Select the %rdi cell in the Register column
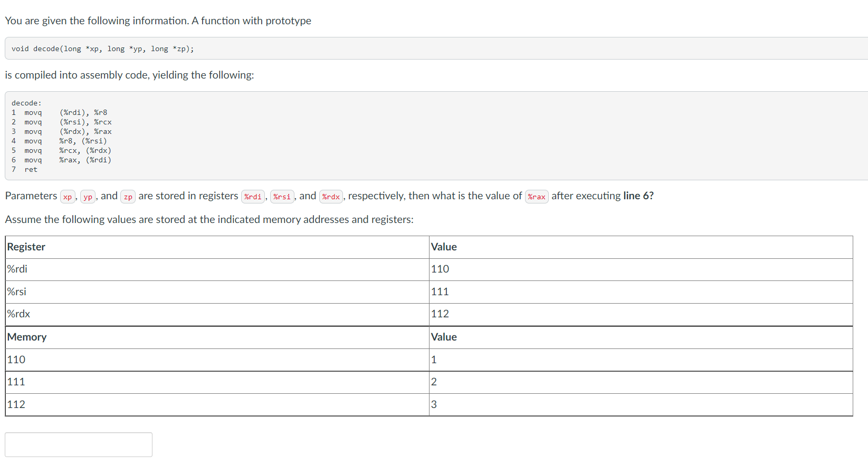868x466 pixels. (17, 269)
